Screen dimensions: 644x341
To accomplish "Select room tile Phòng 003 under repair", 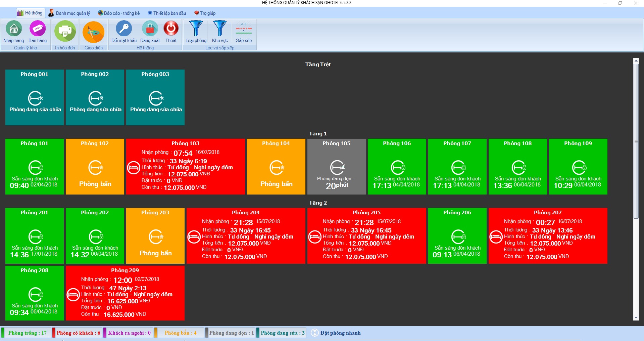I will pos(155,97).
